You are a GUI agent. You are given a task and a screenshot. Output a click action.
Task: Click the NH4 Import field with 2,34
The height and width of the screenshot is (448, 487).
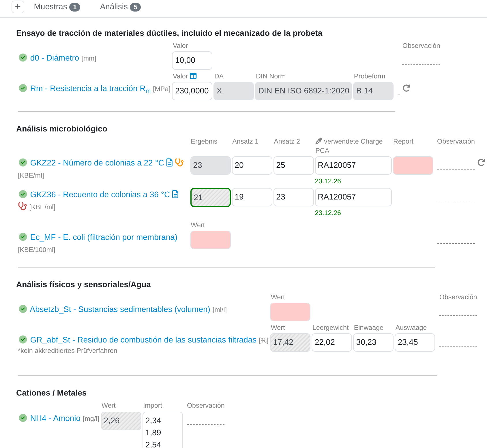pos(163,430)
